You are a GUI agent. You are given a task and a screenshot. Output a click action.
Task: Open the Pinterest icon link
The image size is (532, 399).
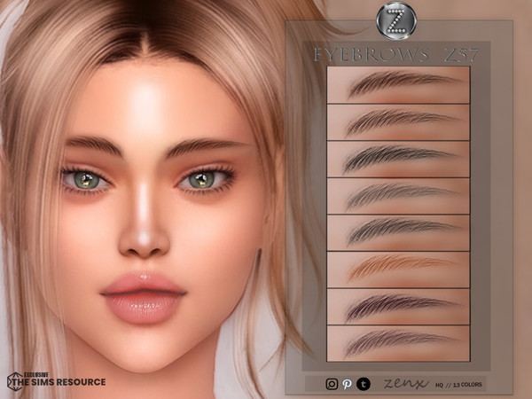pyautogui.click(x=346, y=383)
